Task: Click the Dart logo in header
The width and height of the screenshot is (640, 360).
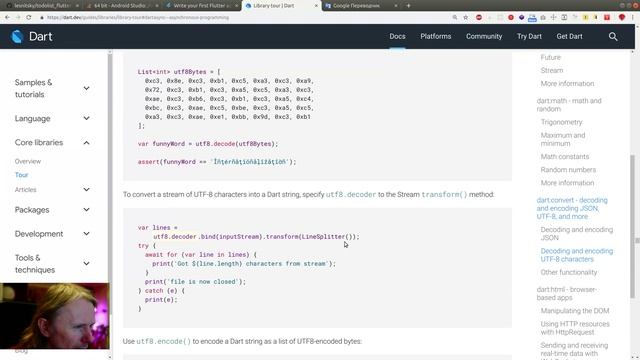Action: 31,36
